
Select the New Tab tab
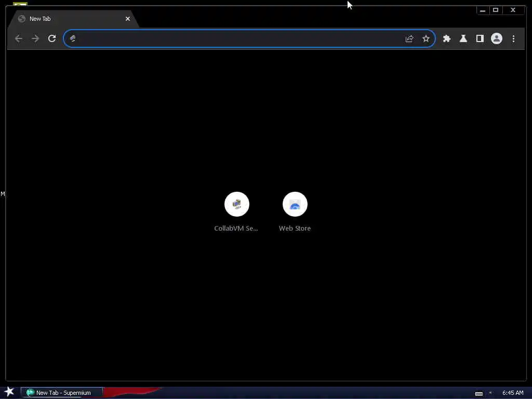(73, 19)
